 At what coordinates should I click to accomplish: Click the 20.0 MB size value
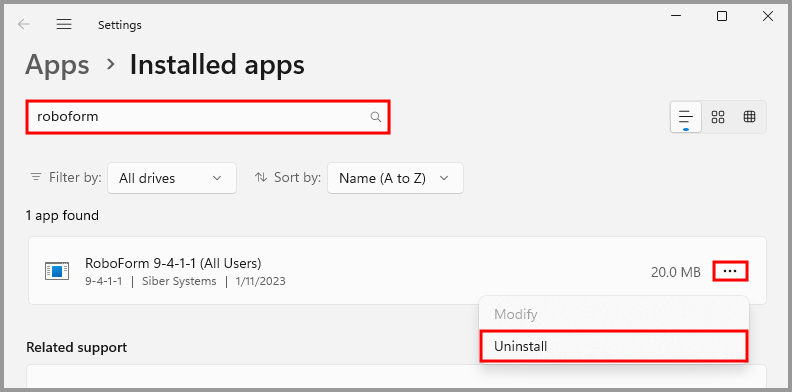point(676,272)
